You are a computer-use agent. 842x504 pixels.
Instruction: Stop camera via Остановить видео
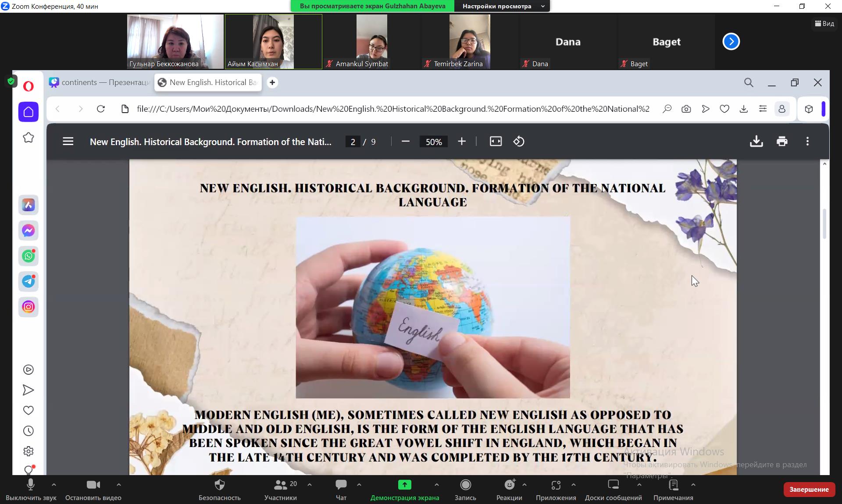point(93,485)
